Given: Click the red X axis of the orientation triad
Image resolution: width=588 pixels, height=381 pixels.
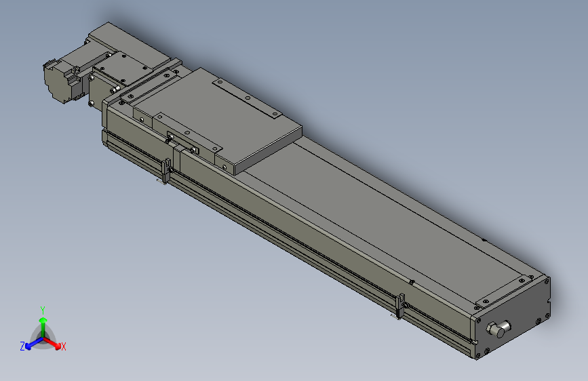Looking at the screenshot, I should [53, 343].
